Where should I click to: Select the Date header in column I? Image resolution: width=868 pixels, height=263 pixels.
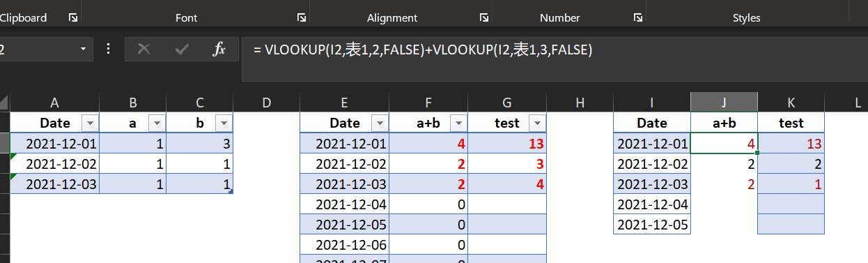coord(652,123)
